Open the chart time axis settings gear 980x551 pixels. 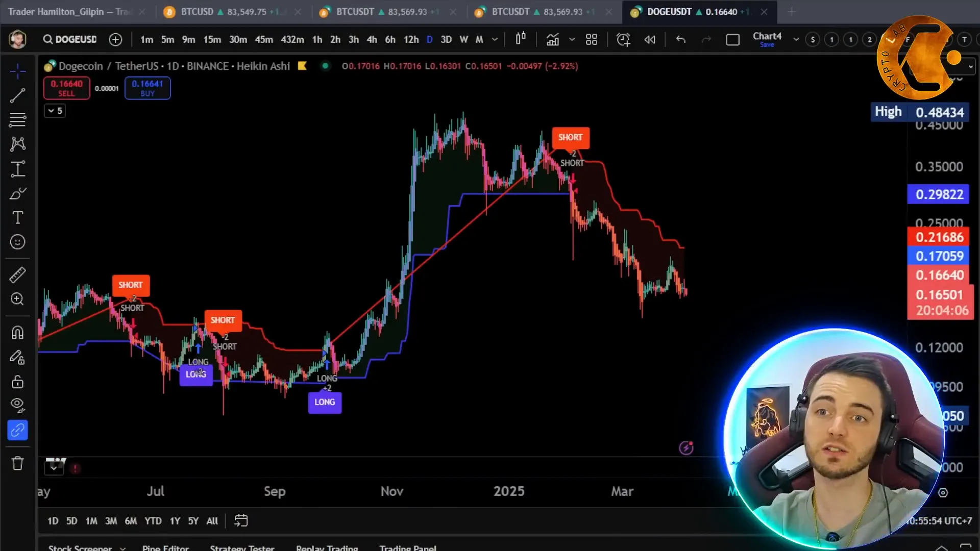pos(943,492)
